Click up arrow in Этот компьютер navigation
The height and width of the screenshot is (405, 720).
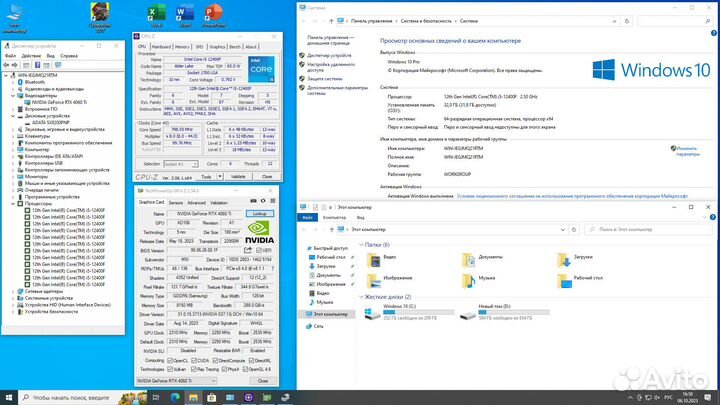[332, 229]
